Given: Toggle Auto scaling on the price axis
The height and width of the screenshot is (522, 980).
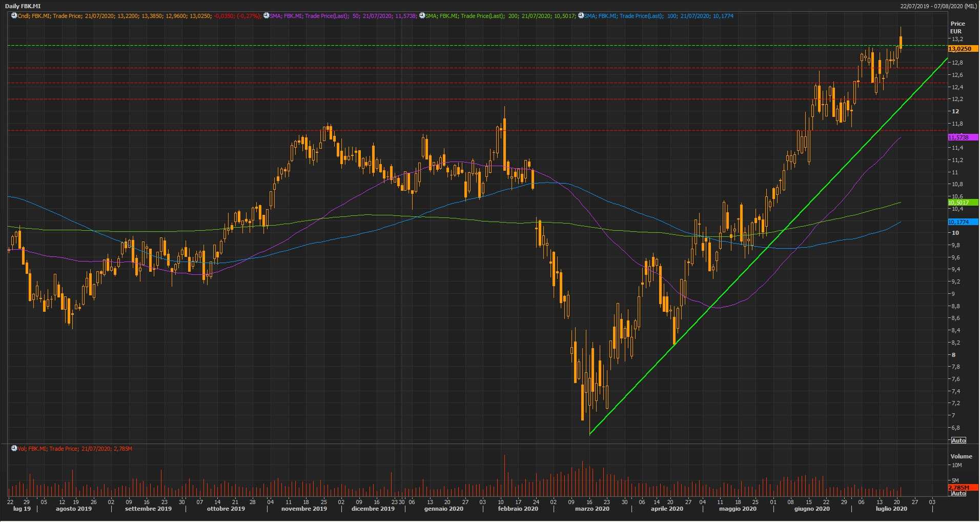Looking at the screenshot, I should (x=958, y=440).
